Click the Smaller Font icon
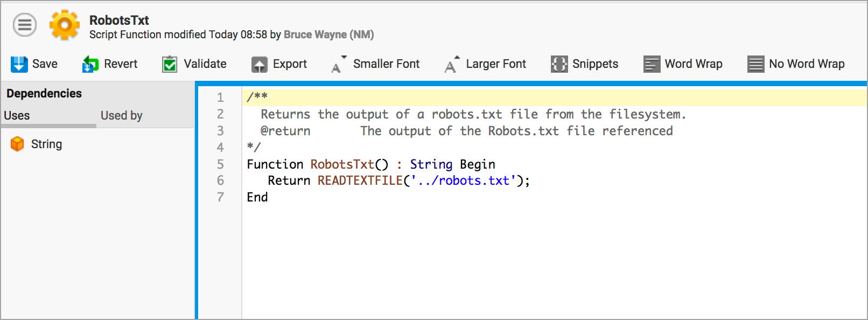 tap(339, 64)
